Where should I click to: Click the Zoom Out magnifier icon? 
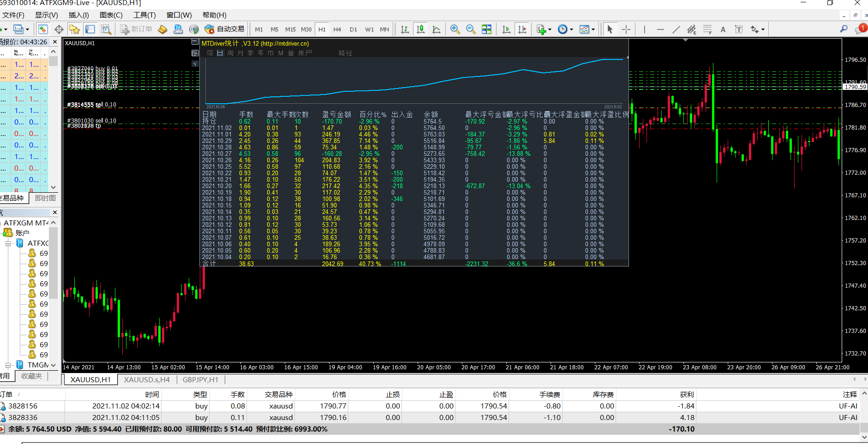pos(470,29)
